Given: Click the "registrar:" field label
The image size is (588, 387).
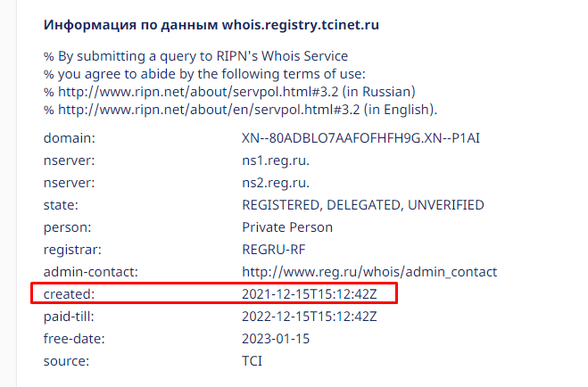Looking at the screenshot, I should coord(72,250).
